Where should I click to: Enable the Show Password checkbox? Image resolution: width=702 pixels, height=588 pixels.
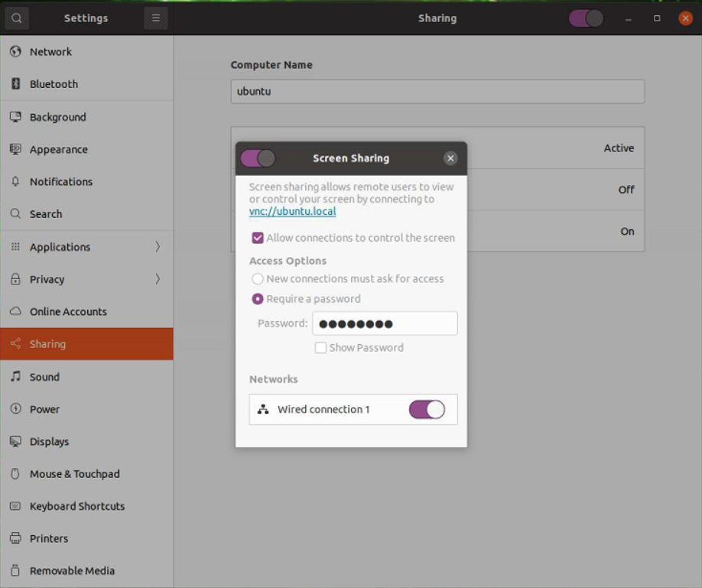point(320,347)
